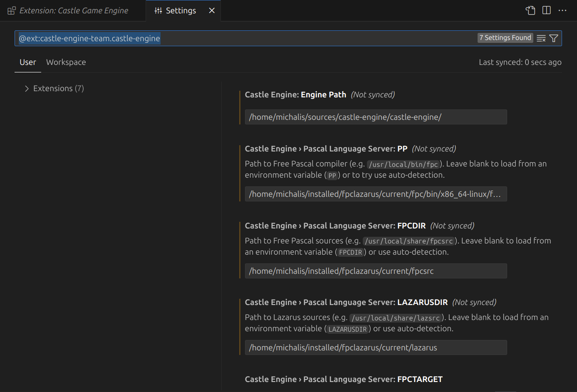Open the Settings JSON editor icon
Image resolution: width=577 pixels, height=392 pixels.
[x=530, y=10]
